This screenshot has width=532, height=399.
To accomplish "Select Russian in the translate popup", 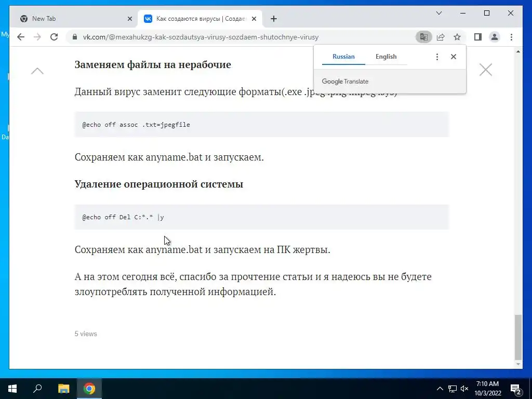I will [x=343, y=57].
